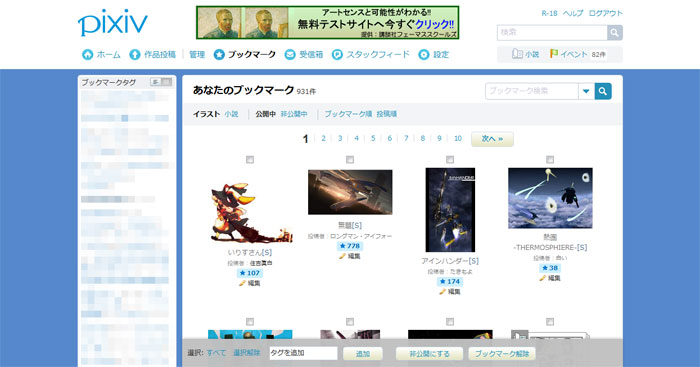Click the Van Gogh banner advertisement
Image resolution: width=700 pixels, height=367 pixels.
[328, 22]
